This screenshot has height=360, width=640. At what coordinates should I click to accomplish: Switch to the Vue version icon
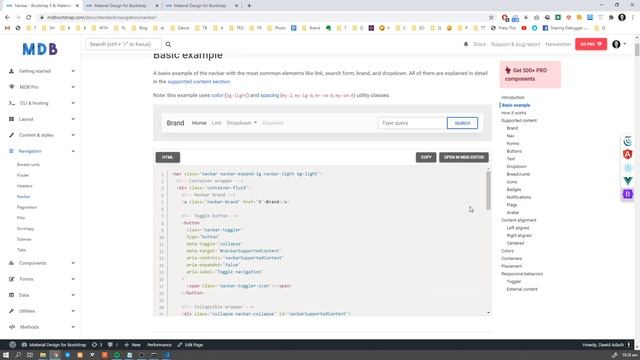click(x=627, y=180)
